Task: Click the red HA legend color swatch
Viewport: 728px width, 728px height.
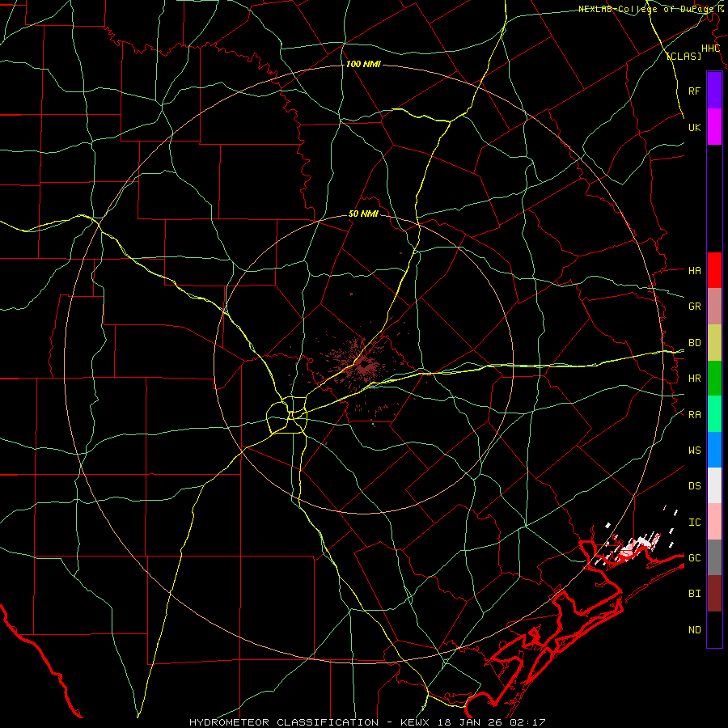Action: point(714,270)
